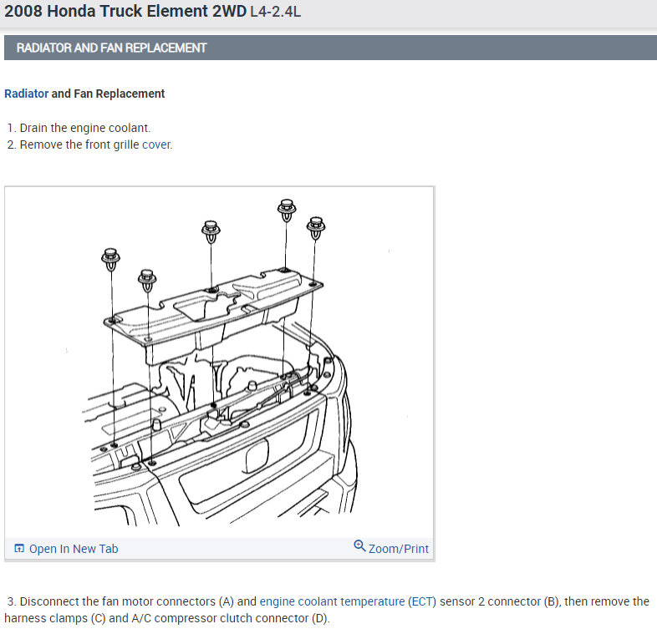This screenshot has width=657, height=644.
Task: Click 'and Fan Replacement' heading text
Action: (x=108, y=94)
